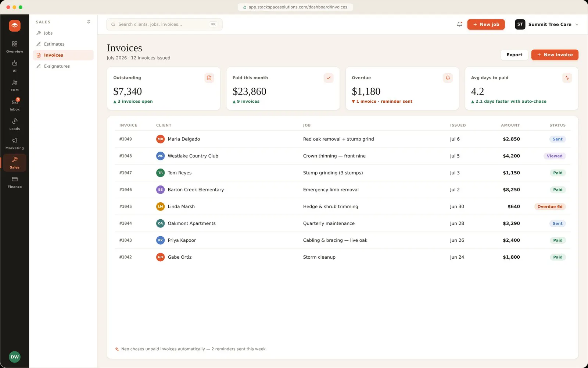The height and width of the screenshot is (368, 588).
Task: Click the ST Summit Tree Care badge
Action: (x=520, y=24)
